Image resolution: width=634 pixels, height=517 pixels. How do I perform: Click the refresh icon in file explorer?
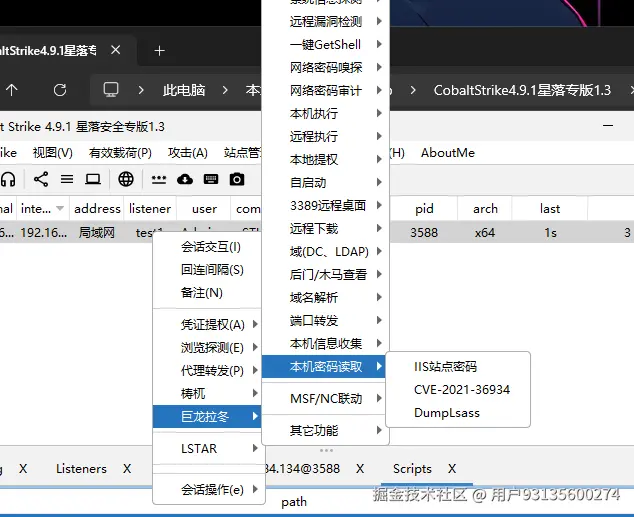point(60,90)
